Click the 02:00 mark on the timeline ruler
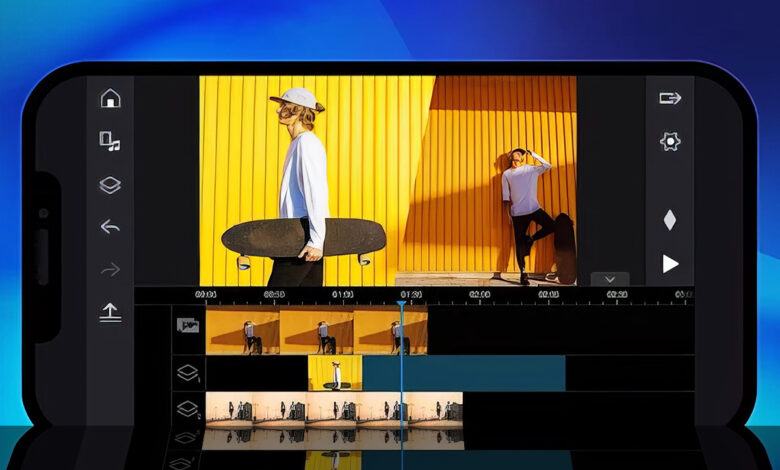The width and height of the screenshot is (780, 470). [479, 295]
